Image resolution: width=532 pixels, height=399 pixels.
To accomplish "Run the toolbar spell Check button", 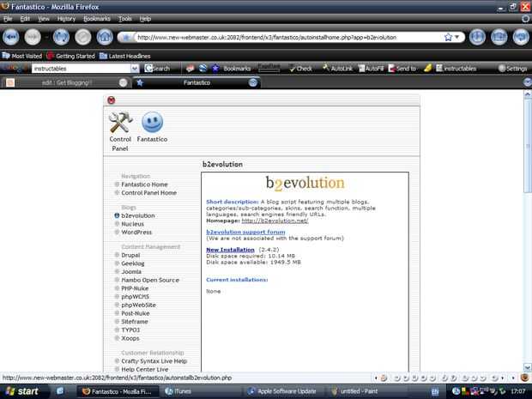I will [300, 69].
